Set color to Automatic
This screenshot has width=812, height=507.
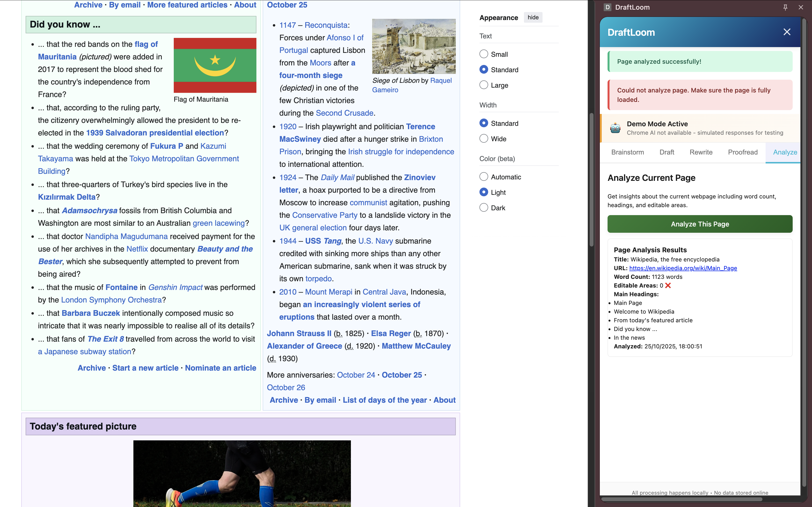tap(484, 177)
